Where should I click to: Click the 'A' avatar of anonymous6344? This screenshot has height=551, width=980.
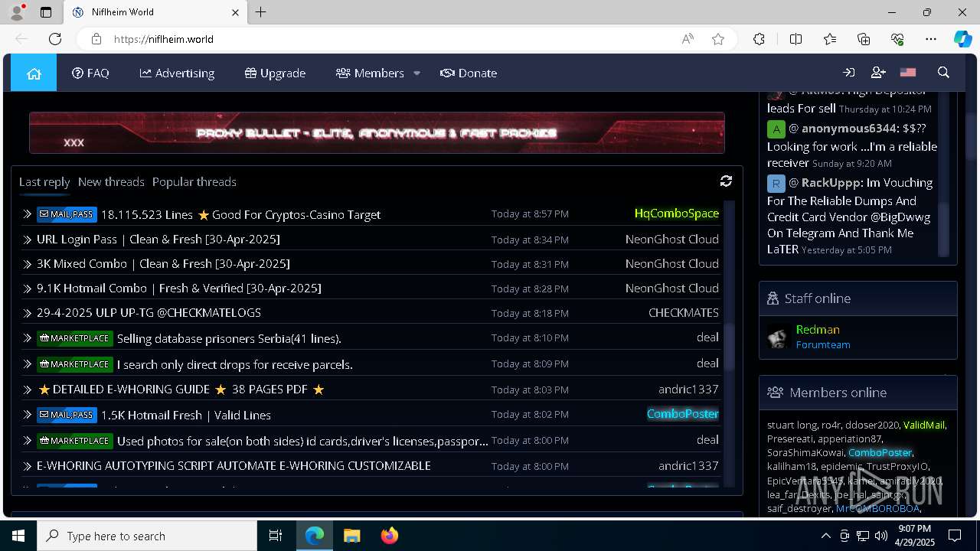click(776, 129)
